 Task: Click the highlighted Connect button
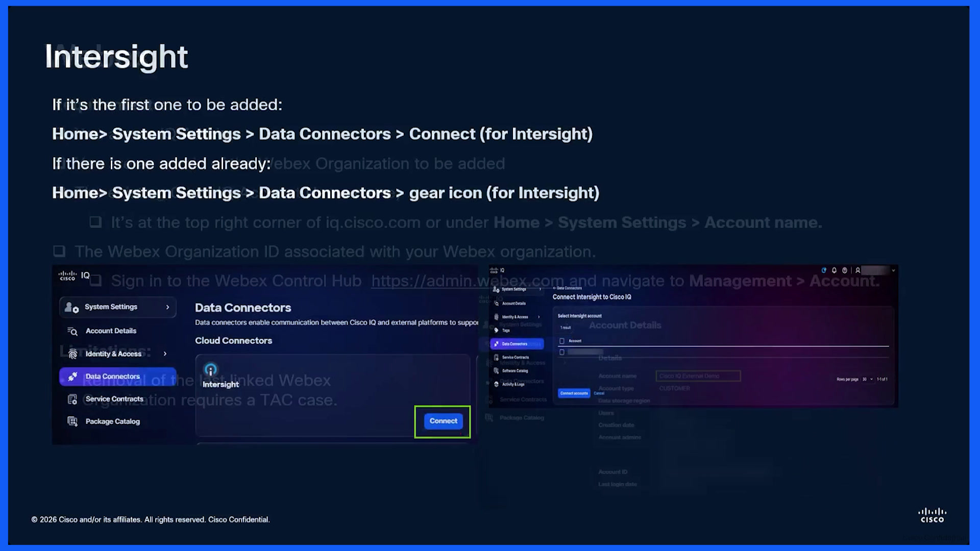click(443, 421)
